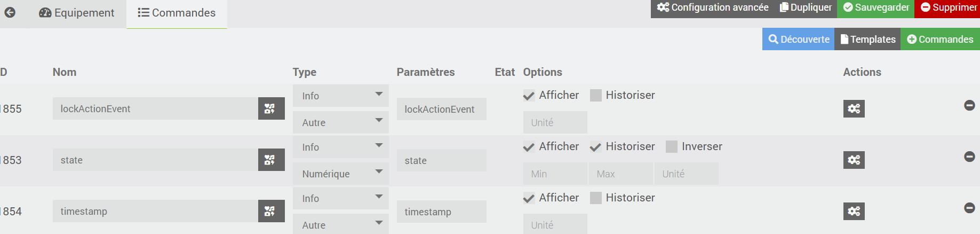Expand the Numérique subtype dropdown
The height and width of the screenshot is (234, 980).
coord(340,174)
